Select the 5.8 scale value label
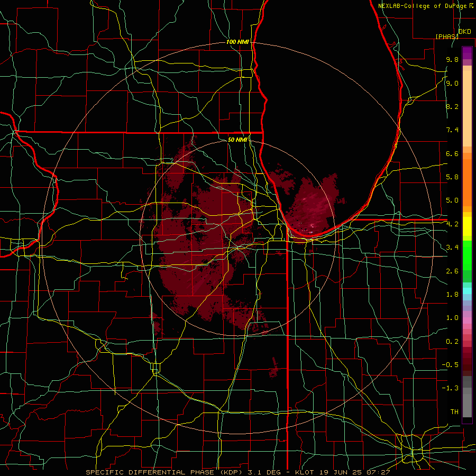Viewport: 476px width, 476px height. pos(452,177)
